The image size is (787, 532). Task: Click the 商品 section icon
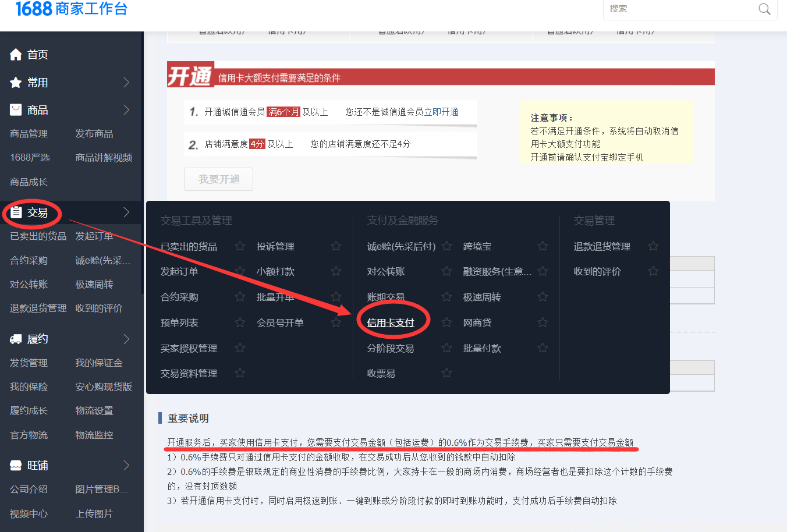pyautogui.click(x=16, y=110)
